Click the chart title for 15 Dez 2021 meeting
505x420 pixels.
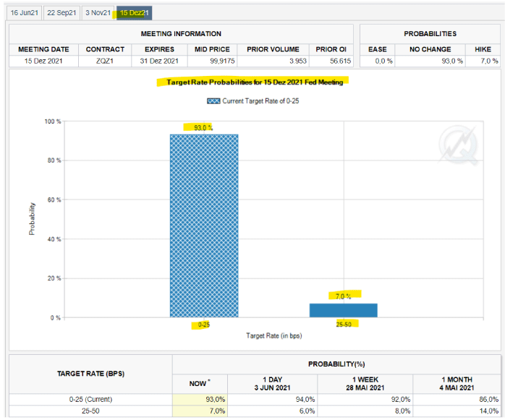255,82
